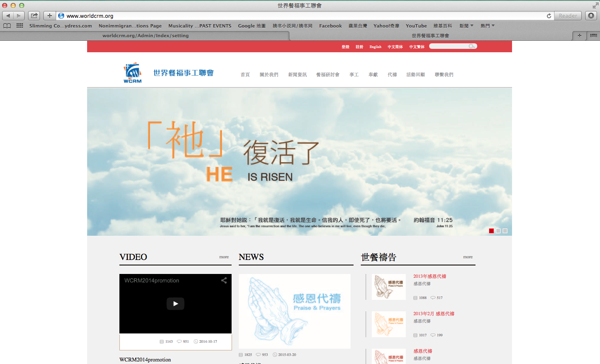This screenshot has height=364, width=600.
Task: Open the share icon on the WCRM2014promotion video
Action: [224, 281]
